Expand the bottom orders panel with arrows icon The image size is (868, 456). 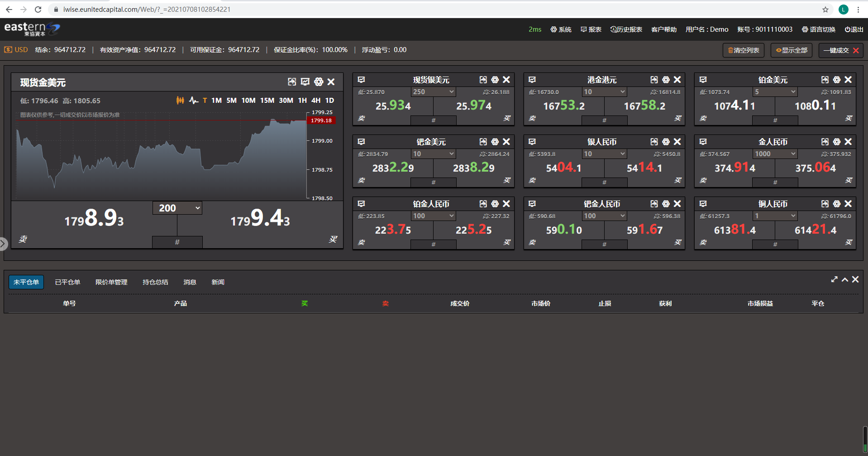click(834, 279)
